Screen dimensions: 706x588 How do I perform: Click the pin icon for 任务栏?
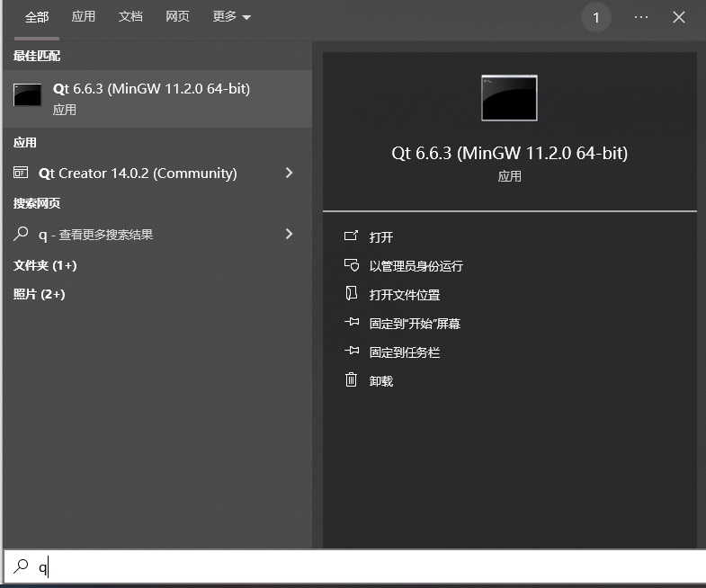(352, 351)
